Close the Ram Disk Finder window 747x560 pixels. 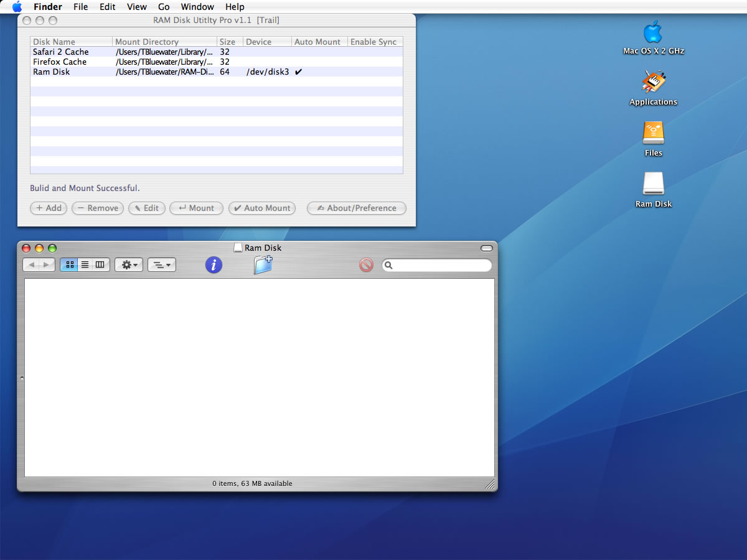(26, 248)
